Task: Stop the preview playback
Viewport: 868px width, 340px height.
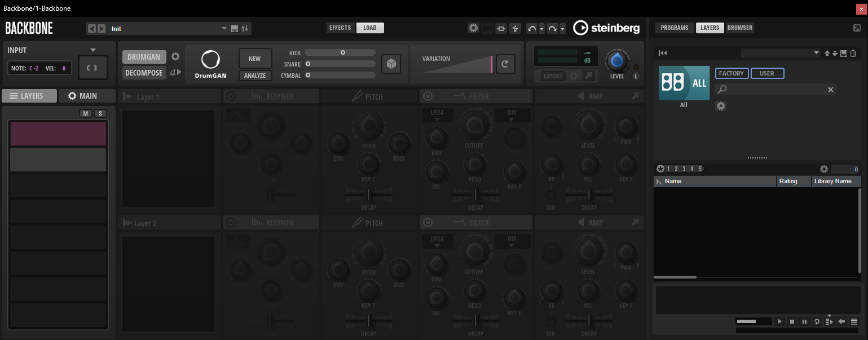Action: [x=792, y=321]
